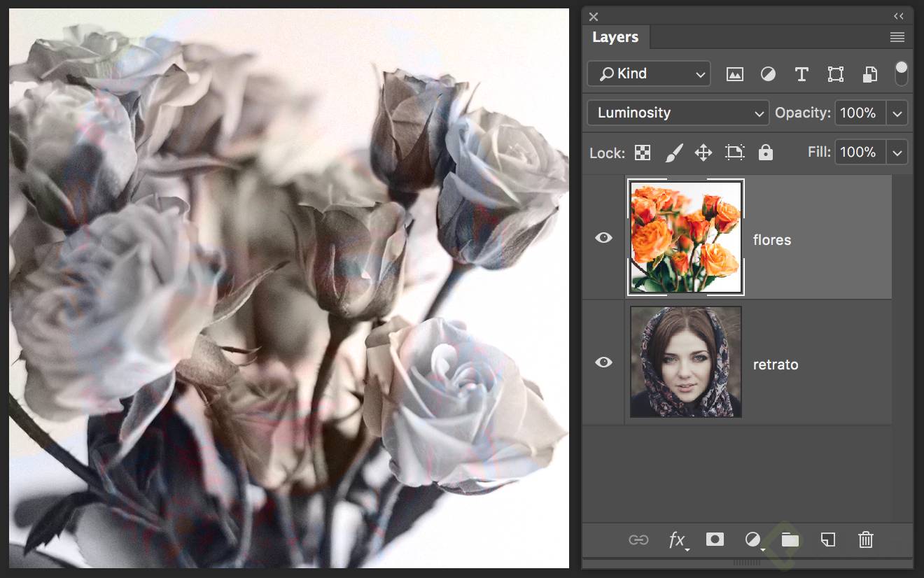Lock position move icon

(703, 153)
